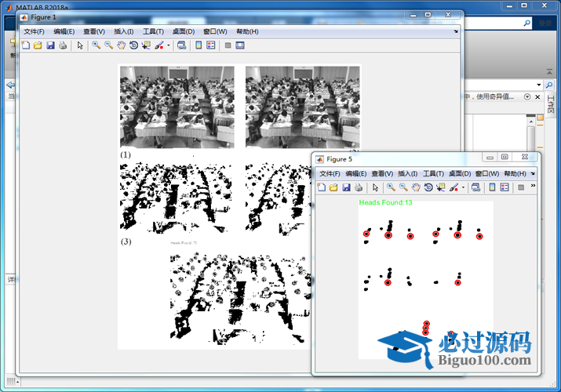This screenshot has width=561, height=392.
Task: Open MATLAB address bar dropdown arrow
Action: (539, 85)
